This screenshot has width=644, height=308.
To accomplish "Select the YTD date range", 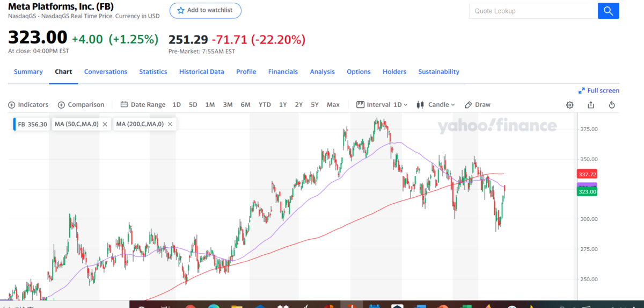I will pos(265,105).
